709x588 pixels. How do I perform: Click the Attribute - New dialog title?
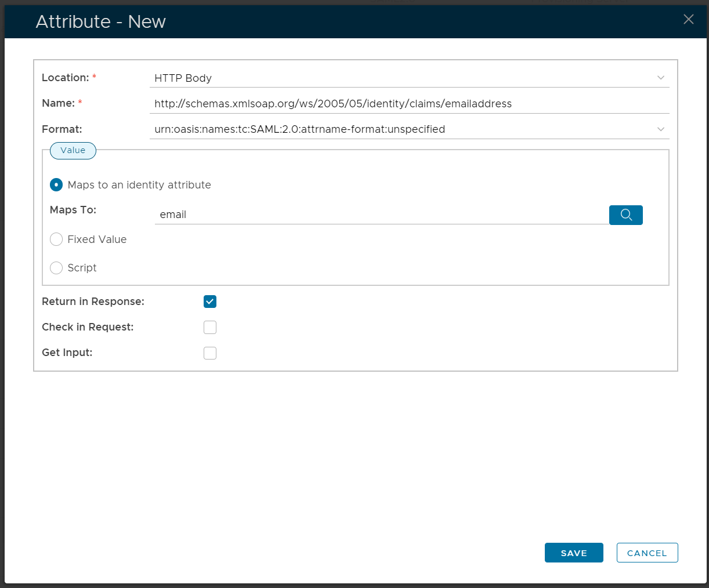101,21
